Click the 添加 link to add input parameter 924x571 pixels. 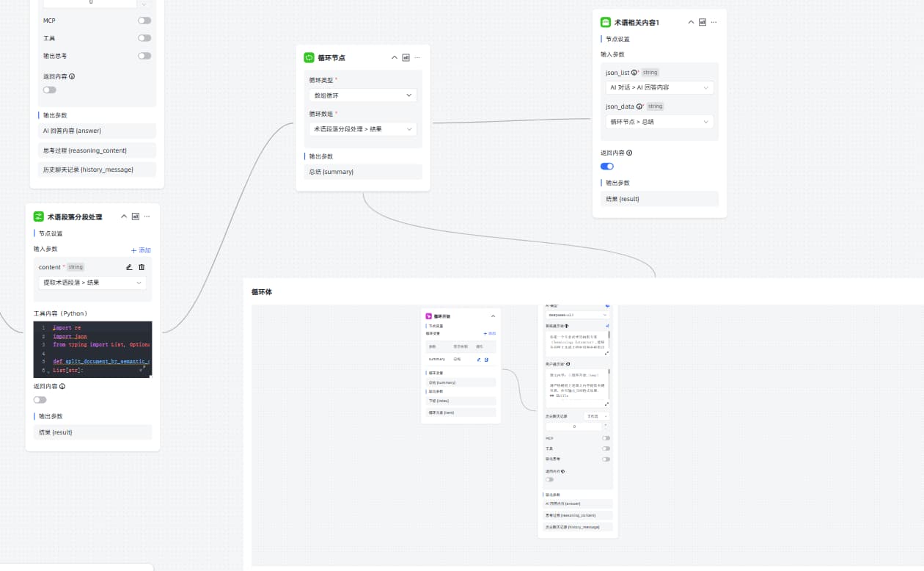(141, 250)
